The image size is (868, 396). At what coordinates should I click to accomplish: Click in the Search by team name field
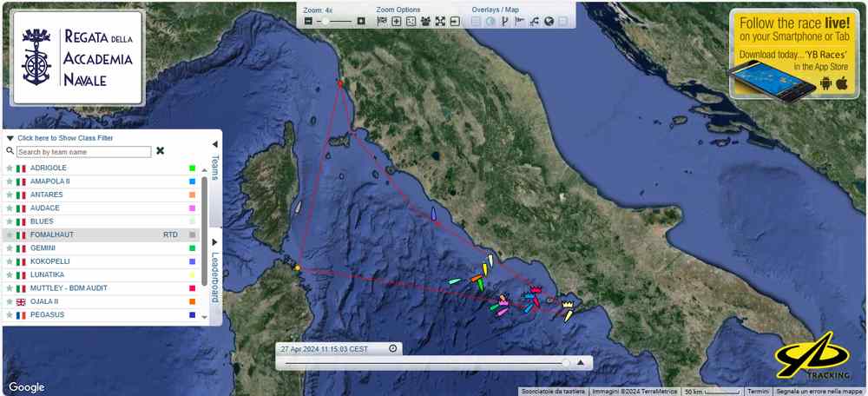point(83,151)
